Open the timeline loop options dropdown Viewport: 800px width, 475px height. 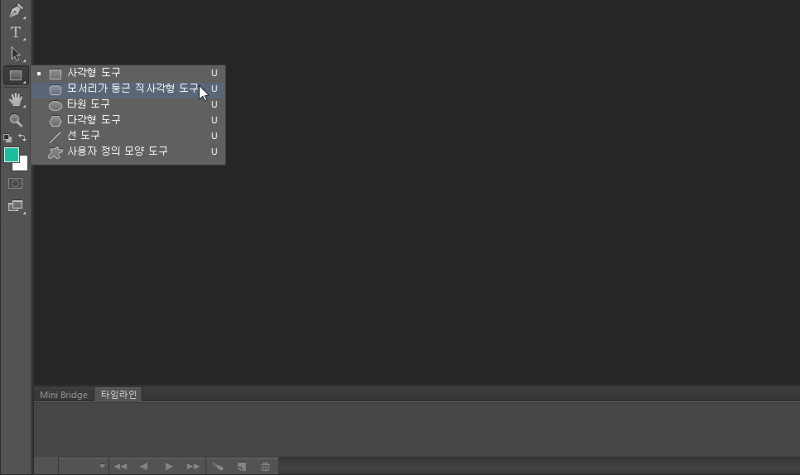[83, 466]
